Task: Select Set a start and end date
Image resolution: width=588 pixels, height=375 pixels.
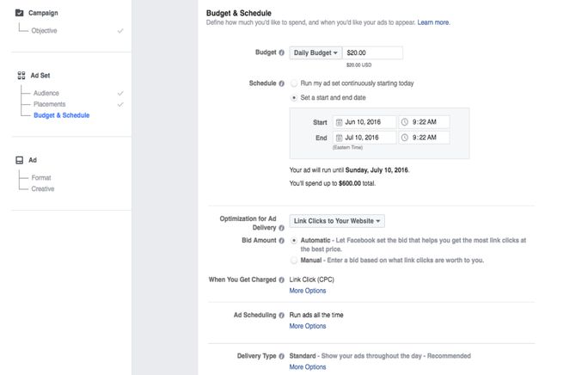Action: click(295, 98)
